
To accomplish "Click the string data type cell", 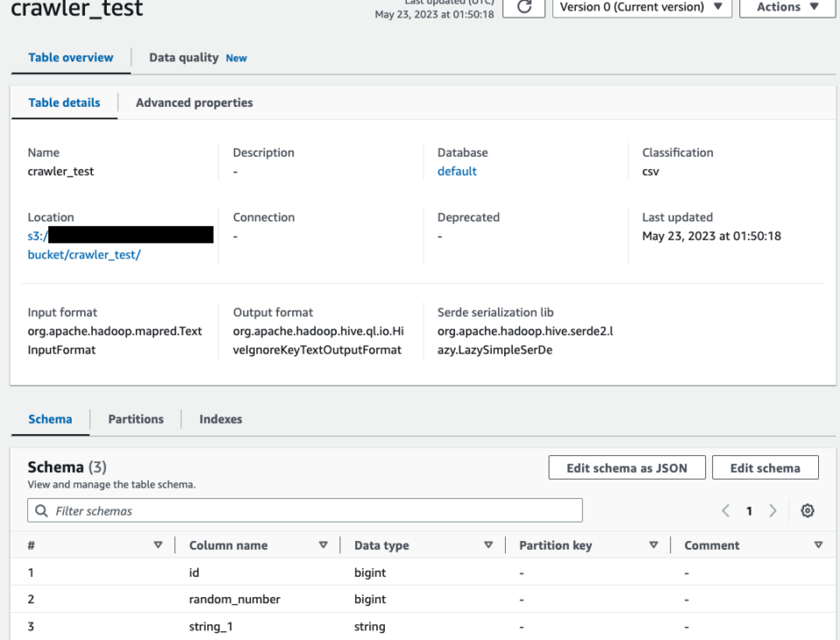I will click(369, 627).
